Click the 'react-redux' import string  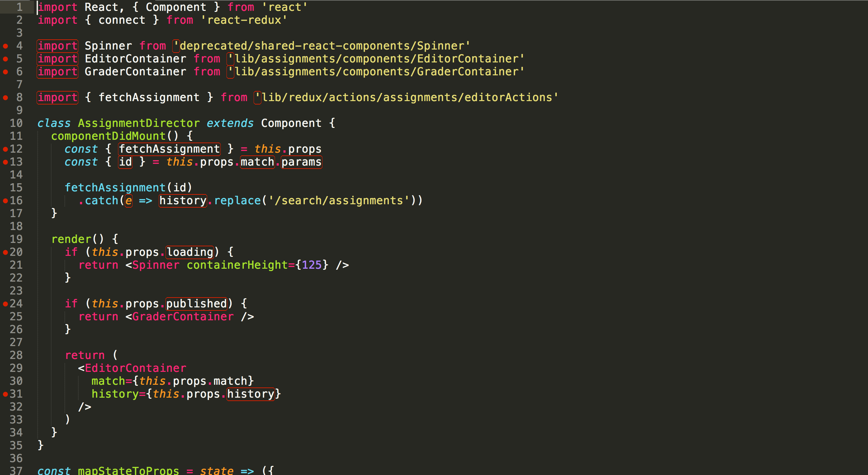coord(244,20)
